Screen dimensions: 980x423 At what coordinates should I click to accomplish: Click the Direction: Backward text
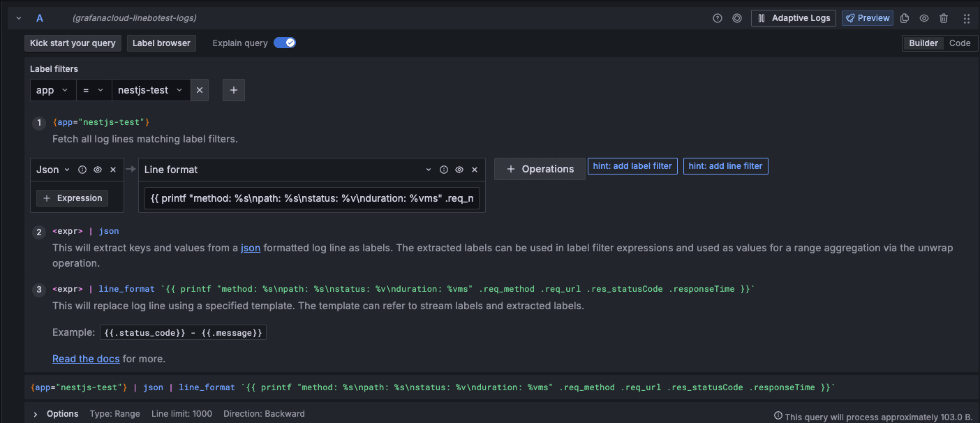tap(264, 414)
